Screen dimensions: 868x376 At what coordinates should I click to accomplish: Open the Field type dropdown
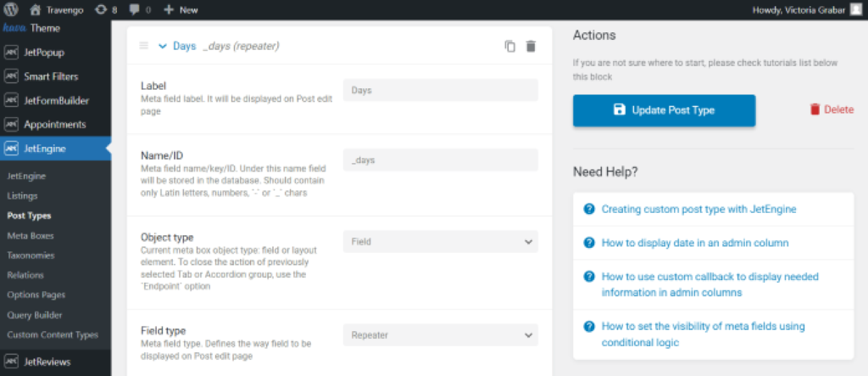pos(441,335)
